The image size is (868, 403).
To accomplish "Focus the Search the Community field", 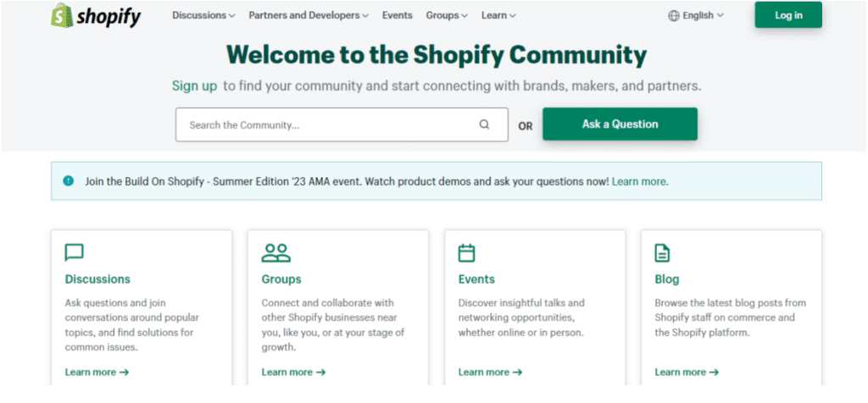I will coord(342,124).
